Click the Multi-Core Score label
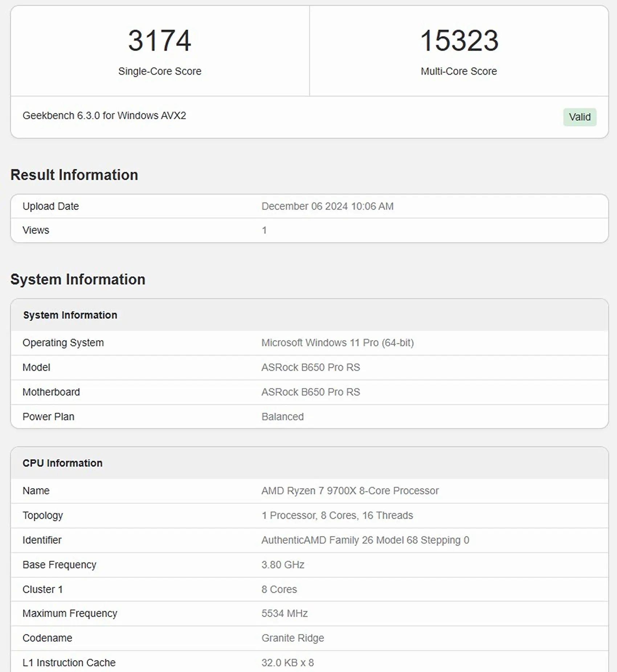The width and height of the screenshot is (617, 672). click(459, 71)
